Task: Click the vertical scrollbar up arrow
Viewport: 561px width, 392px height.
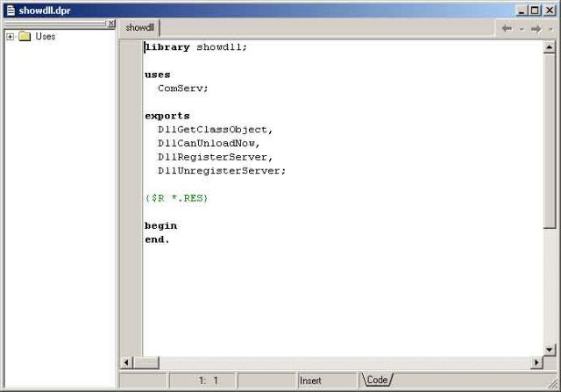Action: (550, 46)
